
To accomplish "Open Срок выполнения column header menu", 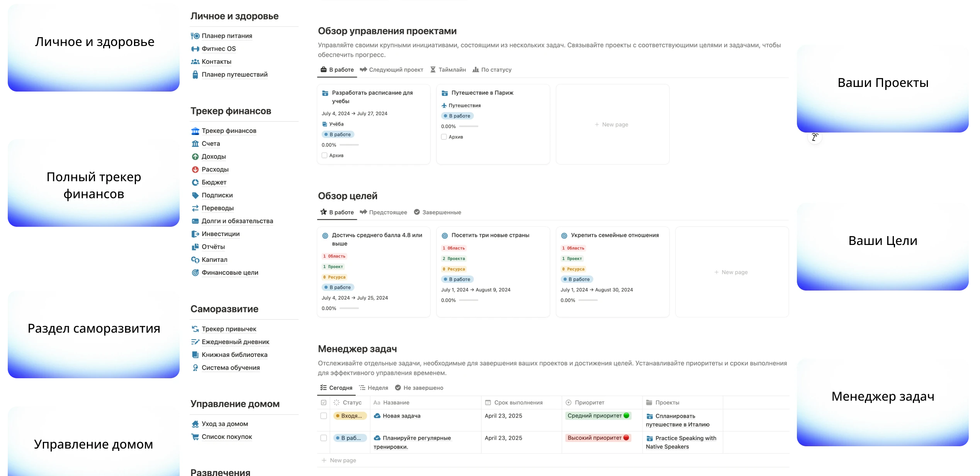I will click(x=518, y=403).
